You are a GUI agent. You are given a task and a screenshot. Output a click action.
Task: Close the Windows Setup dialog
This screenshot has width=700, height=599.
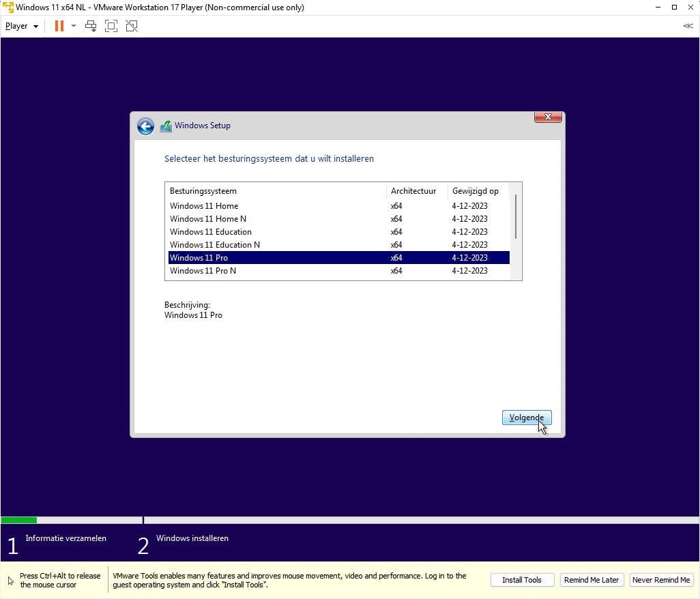pos(548,117)
